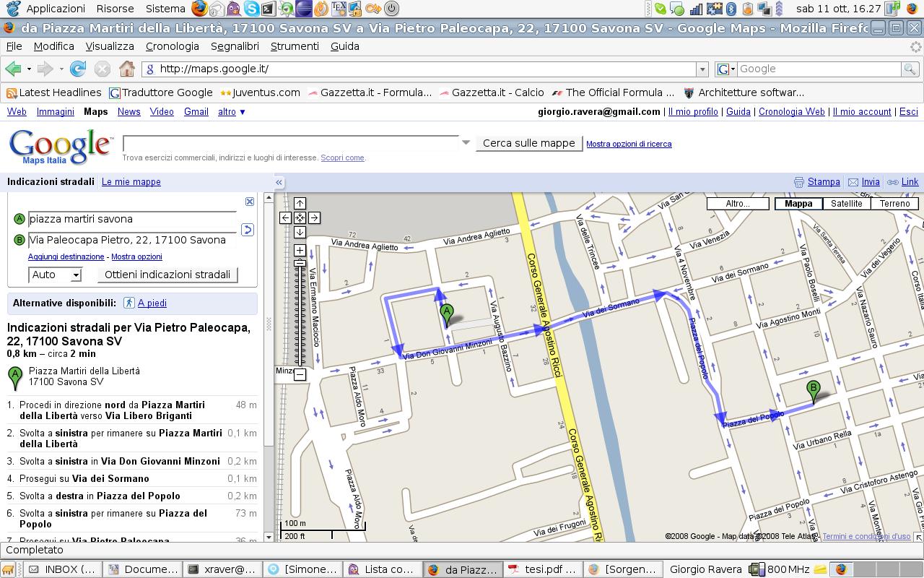Click the map zoom-out minus button
The image size is (924, 578).
[x=300, y=374]
